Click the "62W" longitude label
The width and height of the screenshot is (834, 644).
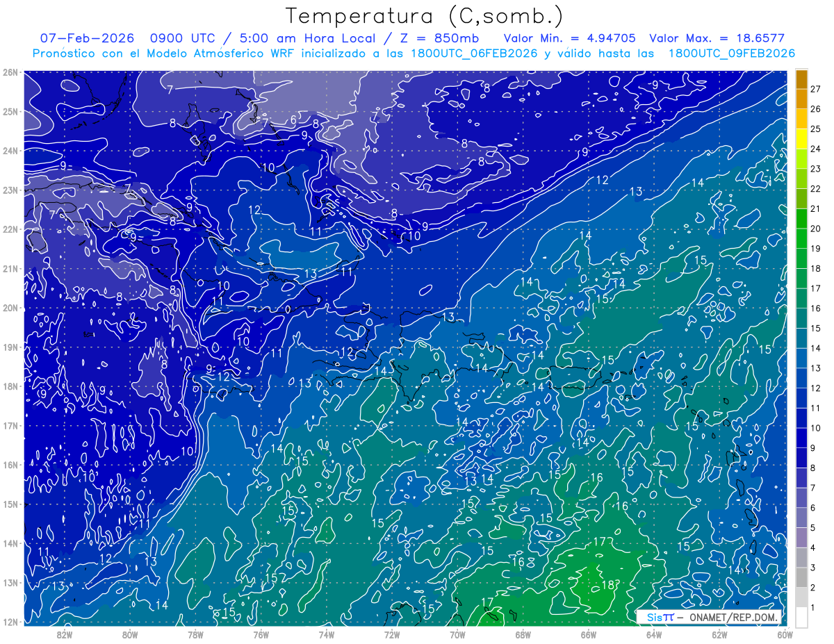[719, 634]
